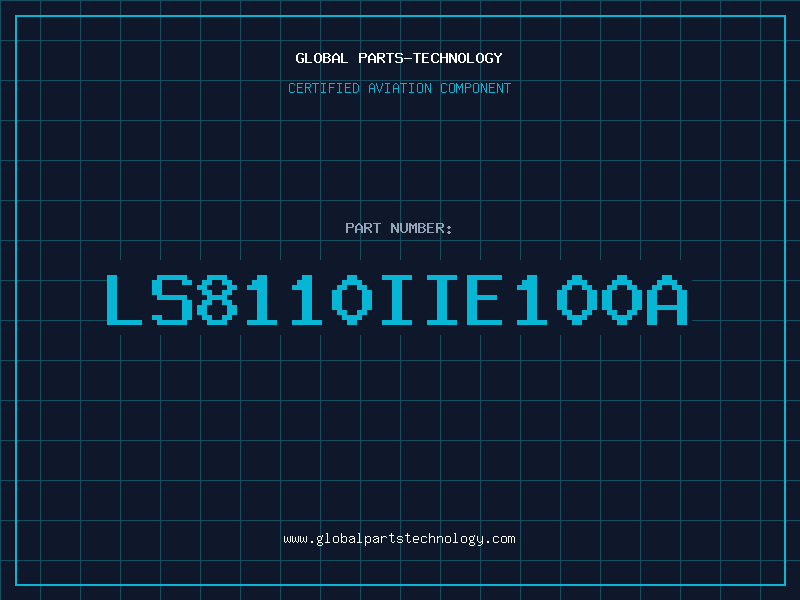Click the PART NUMBER: label
The width and height of the screenshot is (800, 600).
(x=398, y=228)
